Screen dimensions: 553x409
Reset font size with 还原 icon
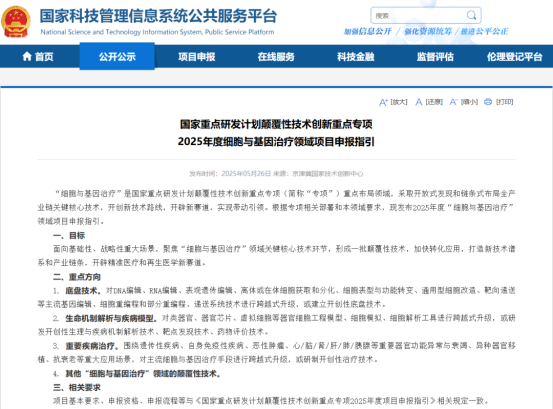419,102
